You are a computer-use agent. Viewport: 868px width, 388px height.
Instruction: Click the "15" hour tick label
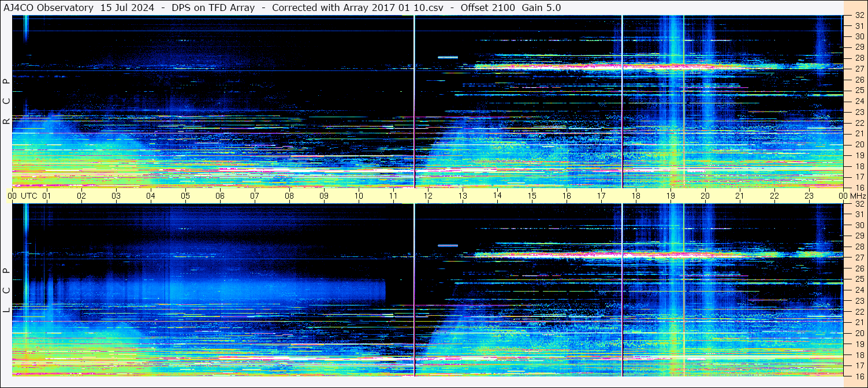tap(532, 196)
